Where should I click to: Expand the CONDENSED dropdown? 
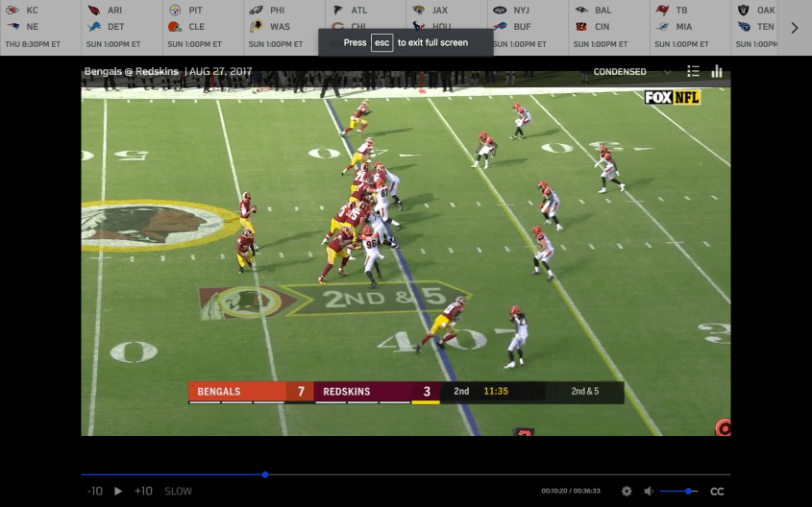pos(631,72)
